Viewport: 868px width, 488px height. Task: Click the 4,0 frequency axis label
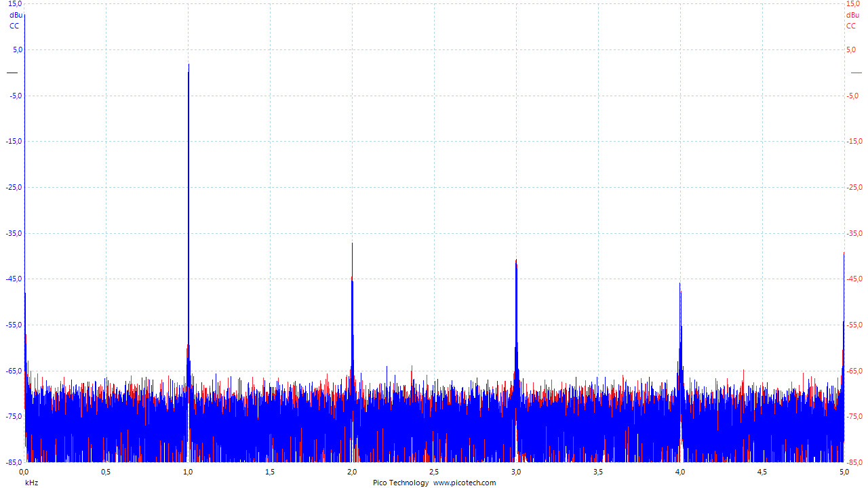point(680,471)
